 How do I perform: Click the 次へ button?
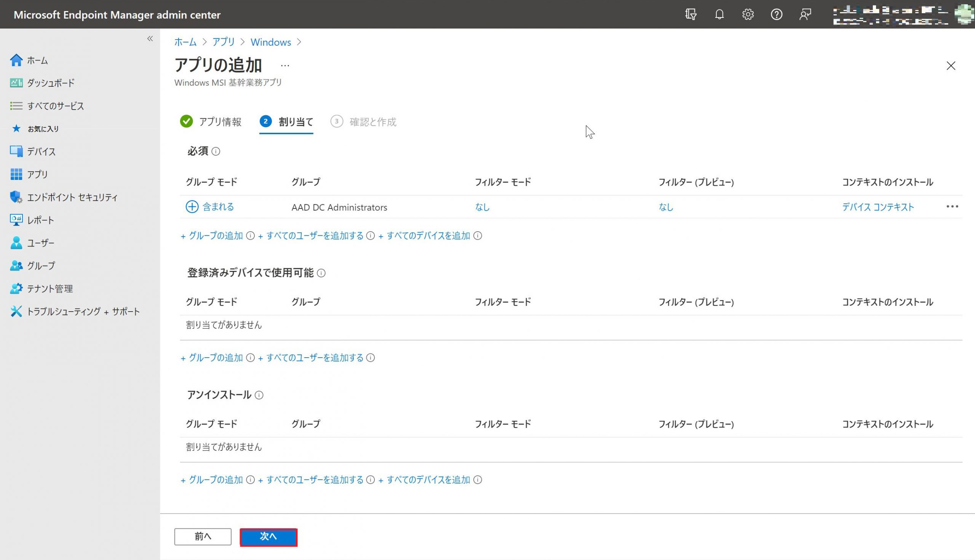pyautogui.click(x=268, y=537)
